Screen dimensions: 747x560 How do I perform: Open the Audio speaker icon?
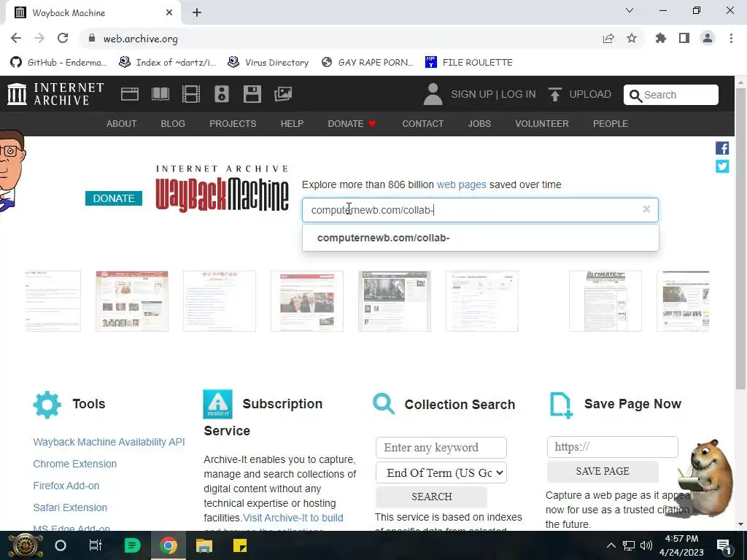pos(222,94)
